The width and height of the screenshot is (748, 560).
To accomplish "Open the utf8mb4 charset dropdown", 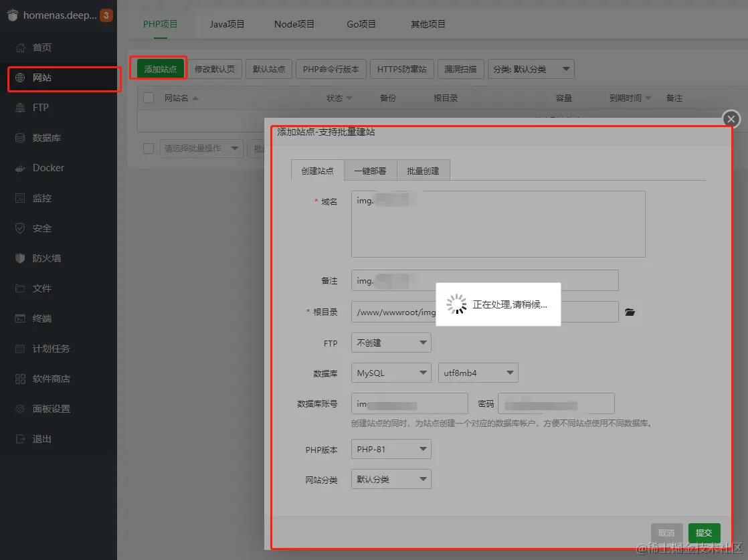I will (478, 373).
